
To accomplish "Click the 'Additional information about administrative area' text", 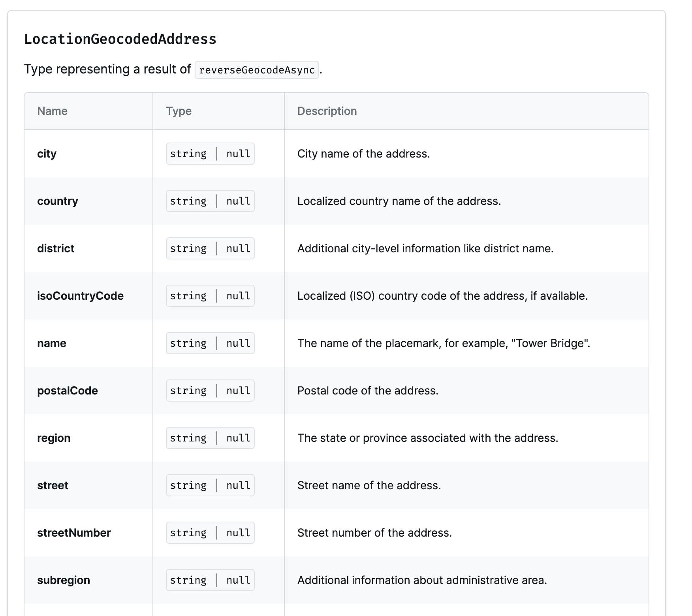I will 422,580.
